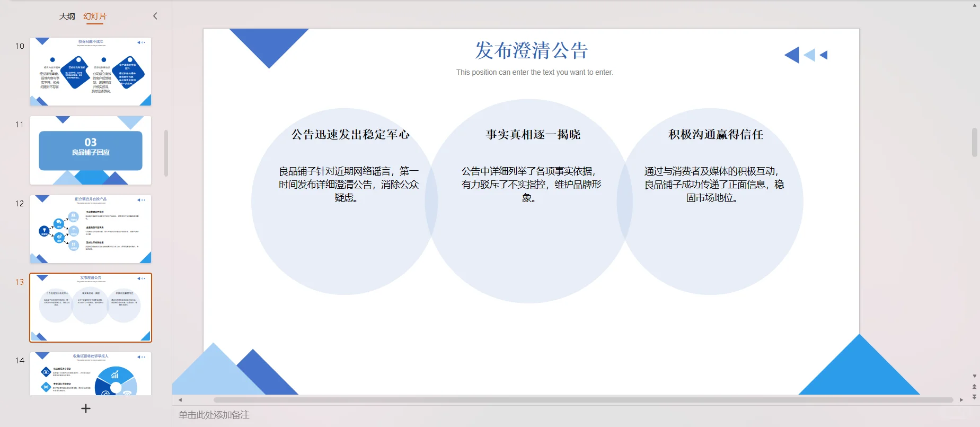
Task: Select paragraph starting with 公告中详细列举了各项事实依据
Action: click(531, 184)
